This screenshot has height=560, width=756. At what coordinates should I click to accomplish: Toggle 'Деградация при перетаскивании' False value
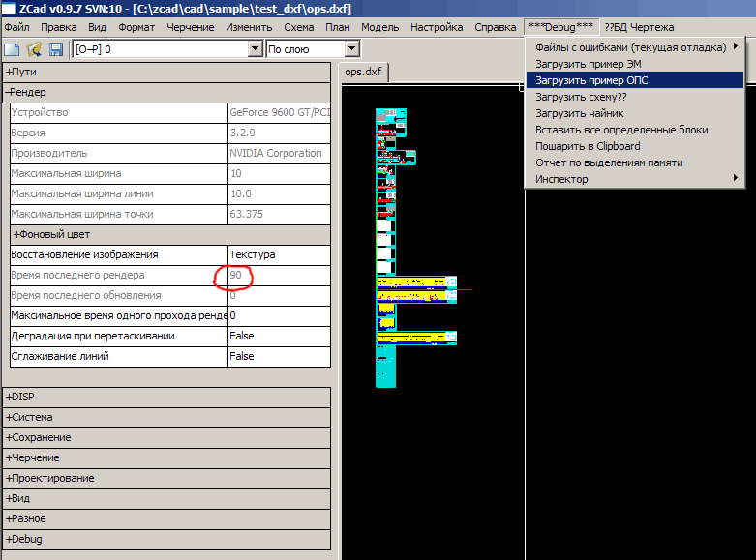pos(242,336)
